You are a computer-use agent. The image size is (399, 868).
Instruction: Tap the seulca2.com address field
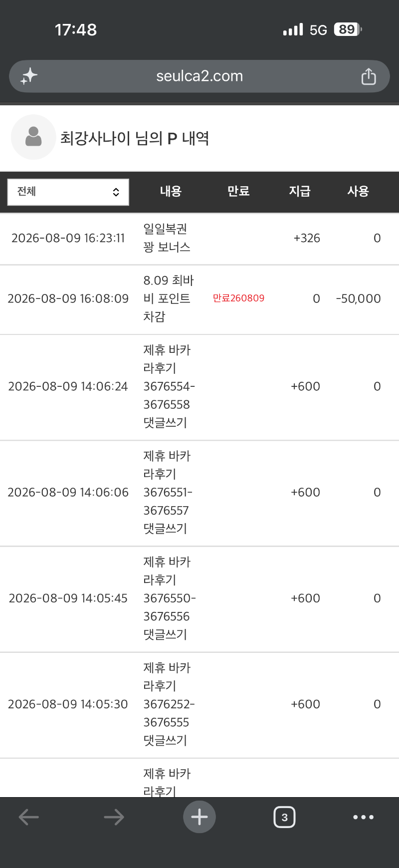(199, 76)
